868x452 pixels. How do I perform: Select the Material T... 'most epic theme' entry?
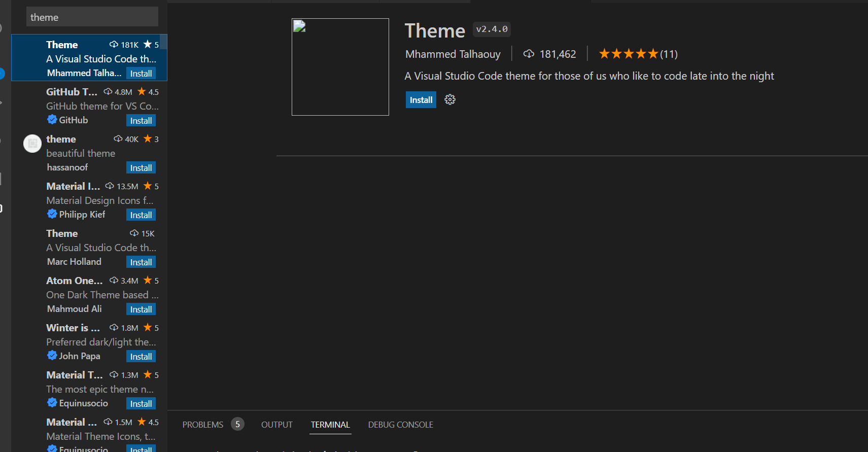89,389
